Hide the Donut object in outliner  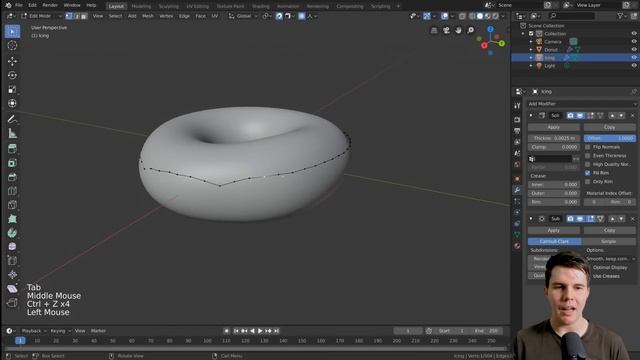click(634, 49)
